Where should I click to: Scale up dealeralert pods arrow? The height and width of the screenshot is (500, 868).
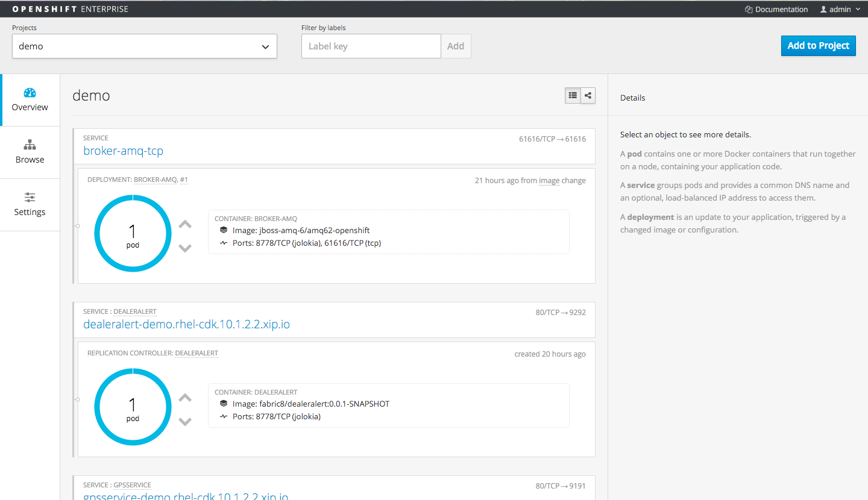(185, 398)
